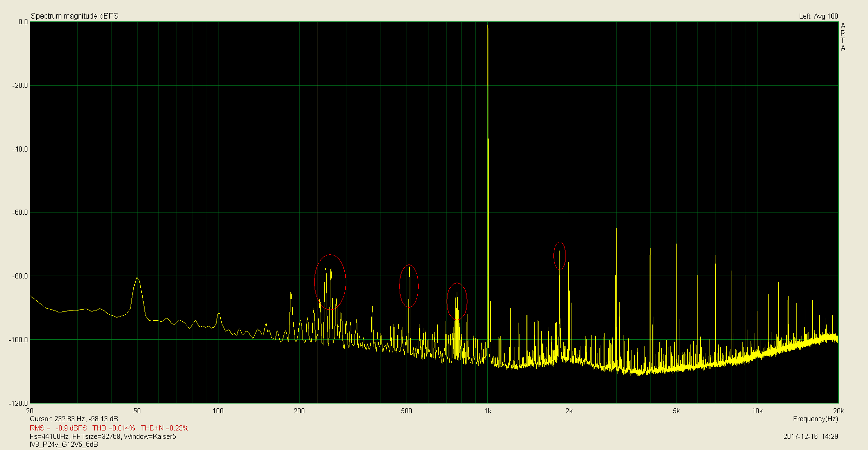Click the 2 kHz second harmonic peak
868x450 pixels.
click(569, 199)
